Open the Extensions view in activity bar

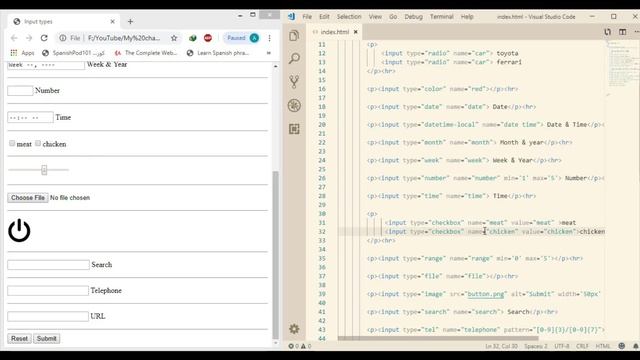294,129
